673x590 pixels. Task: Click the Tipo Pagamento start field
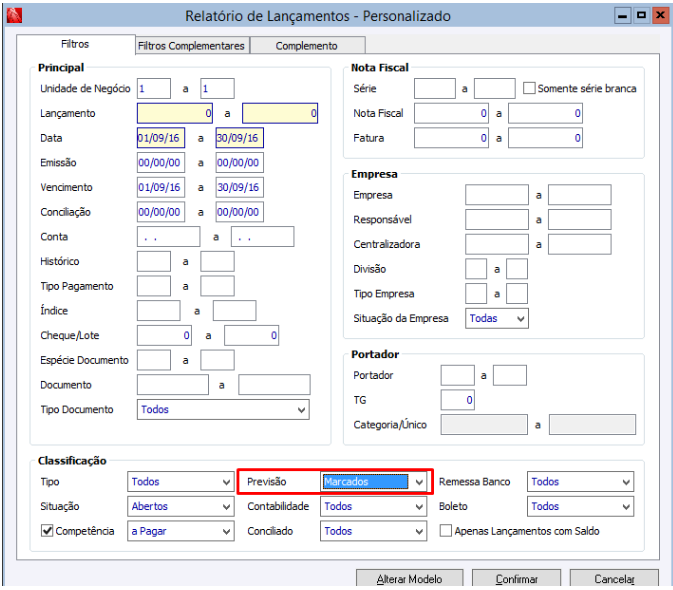click(x=154, y=286)
